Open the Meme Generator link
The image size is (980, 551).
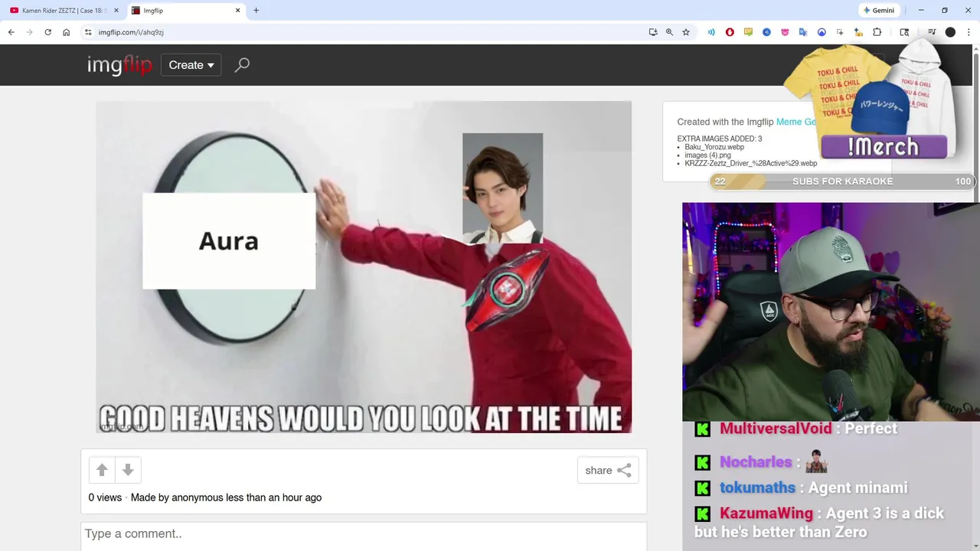click(796, 122)
